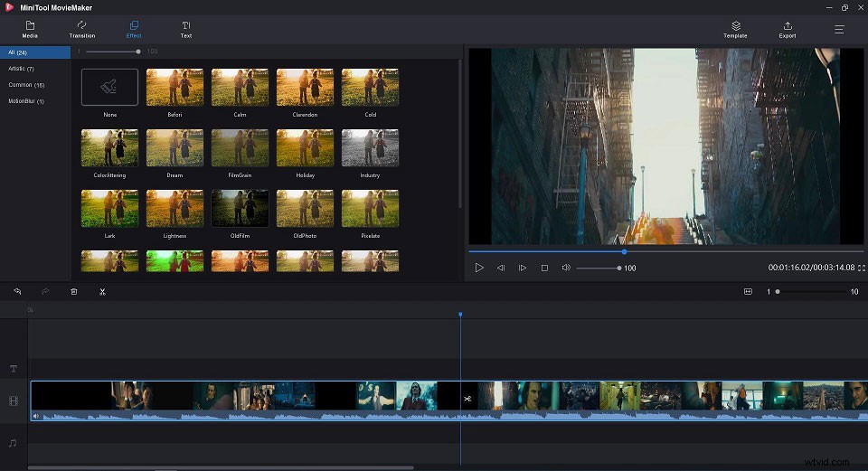Stop playback with the square button

pyautogui.click(x=544, y=268)
